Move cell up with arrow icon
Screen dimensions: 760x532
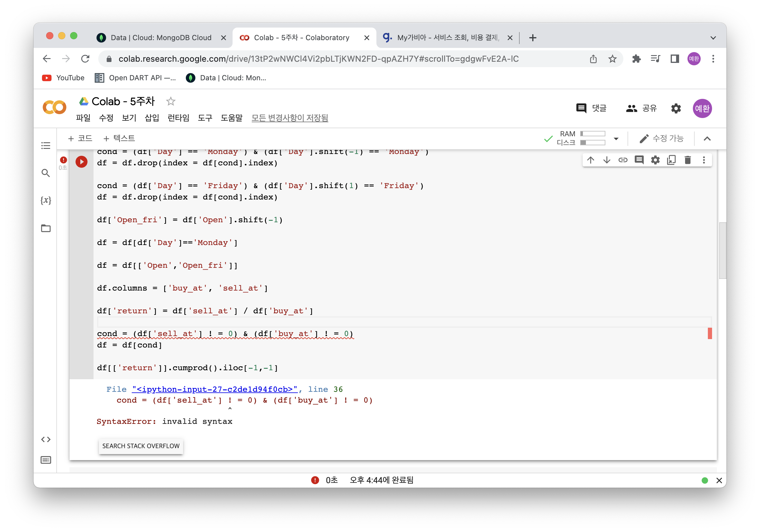point(590,160)
